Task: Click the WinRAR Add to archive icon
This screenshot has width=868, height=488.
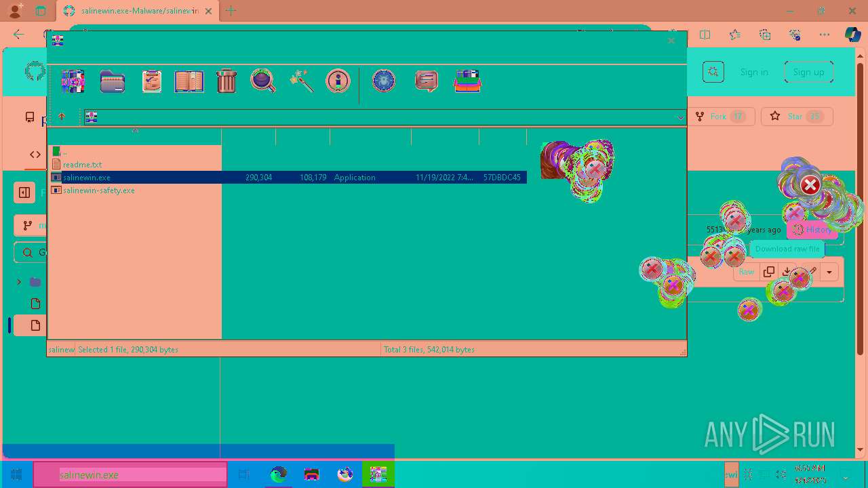Action: (x=73, y=81)
